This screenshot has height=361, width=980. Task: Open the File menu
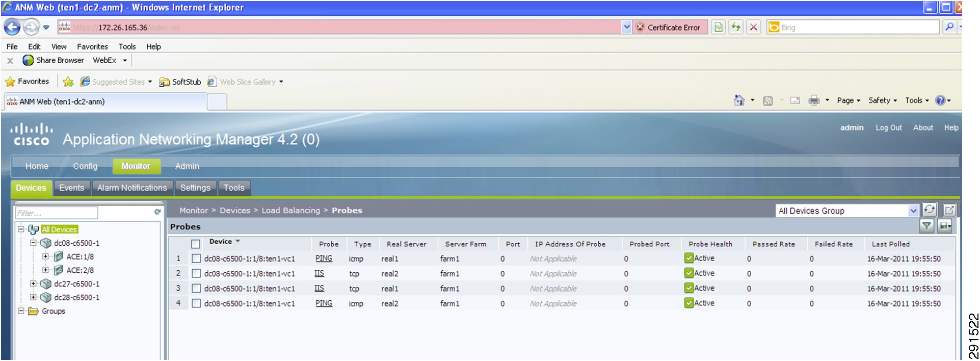point(12,46)
